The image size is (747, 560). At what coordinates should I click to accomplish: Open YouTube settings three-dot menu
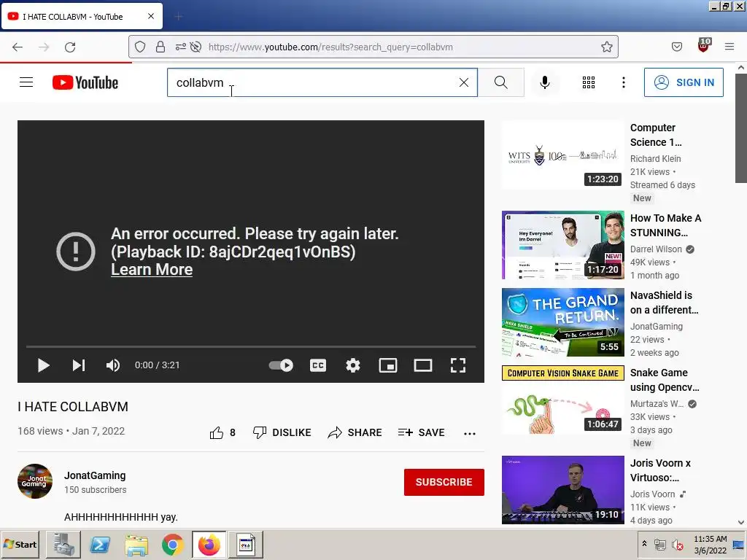[623, 82]
